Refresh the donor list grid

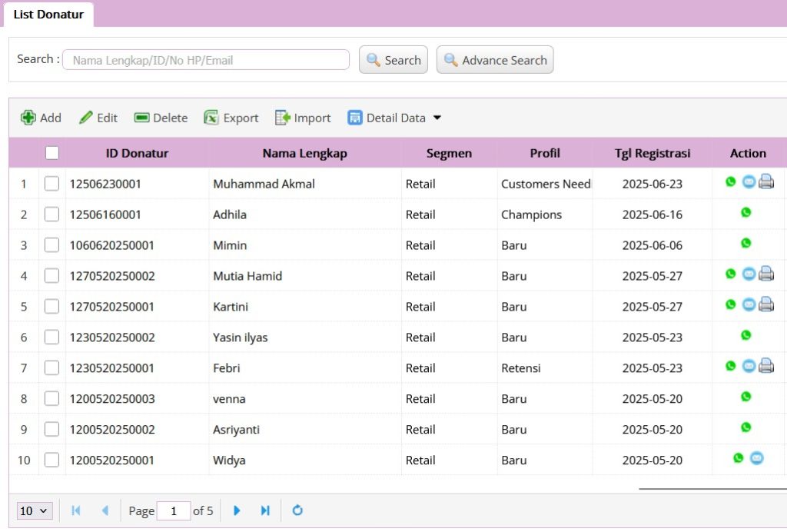coord(297,510)
